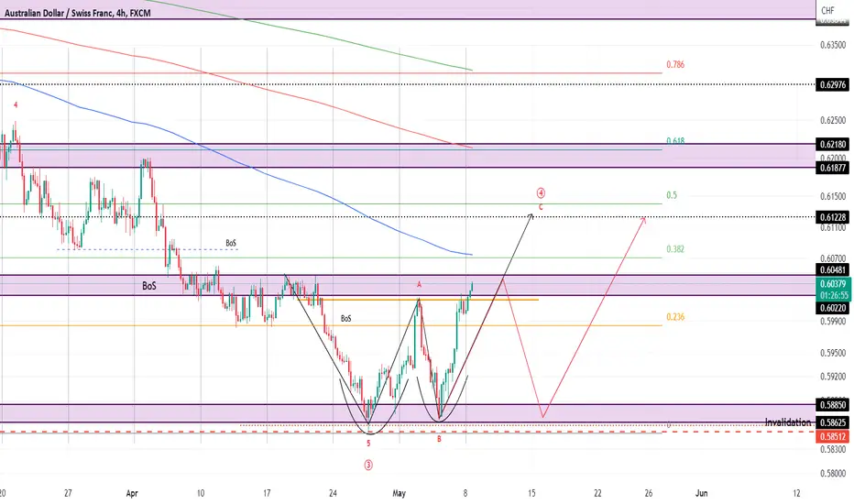This screenshot has height=504, width=854.
Task: Click the 0.63500 axis price
Action: 833,45
